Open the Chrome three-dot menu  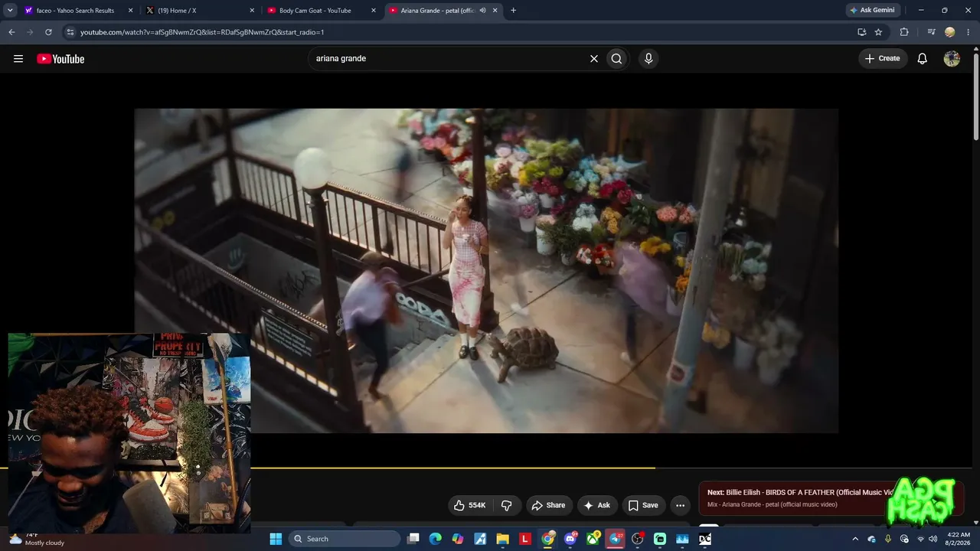tap(968, 32)
